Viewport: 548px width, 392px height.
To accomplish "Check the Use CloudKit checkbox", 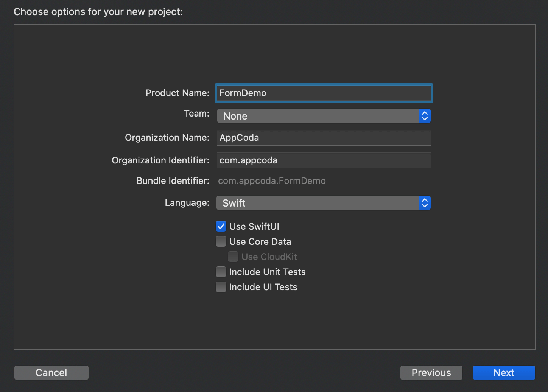I will 233,257.
